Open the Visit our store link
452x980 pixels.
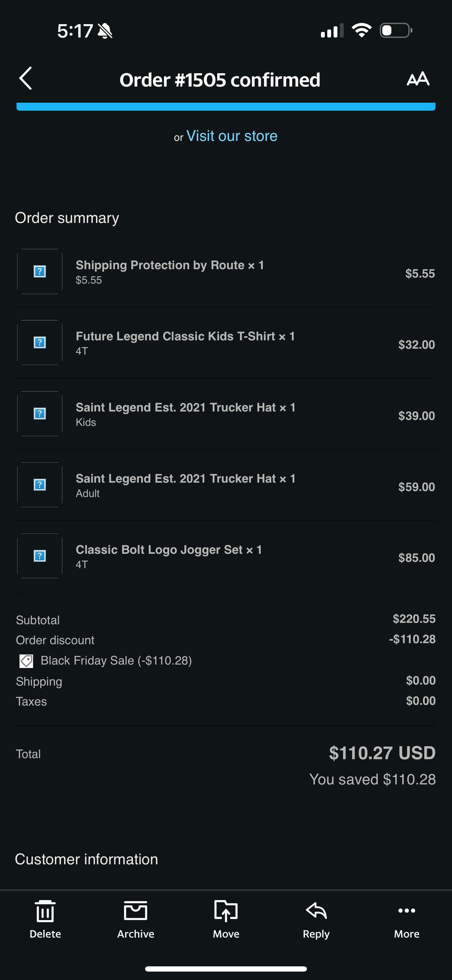232,136
